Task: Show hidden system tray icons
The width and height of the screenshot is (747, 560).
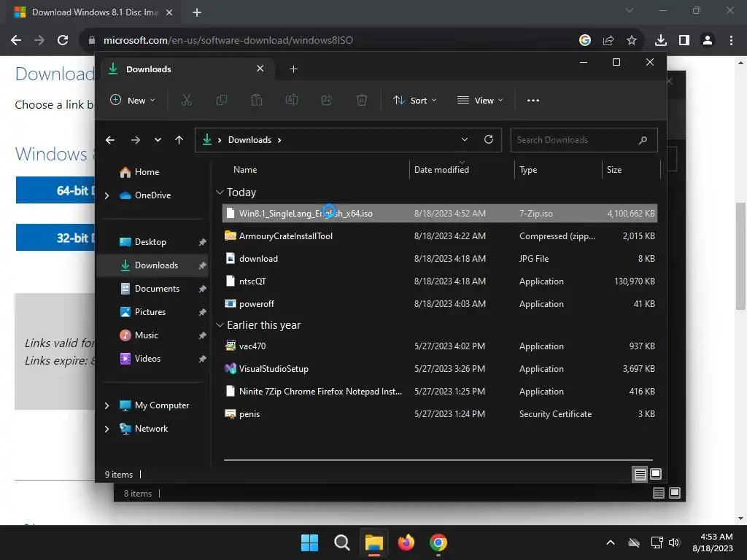Action: coord(611,542)
